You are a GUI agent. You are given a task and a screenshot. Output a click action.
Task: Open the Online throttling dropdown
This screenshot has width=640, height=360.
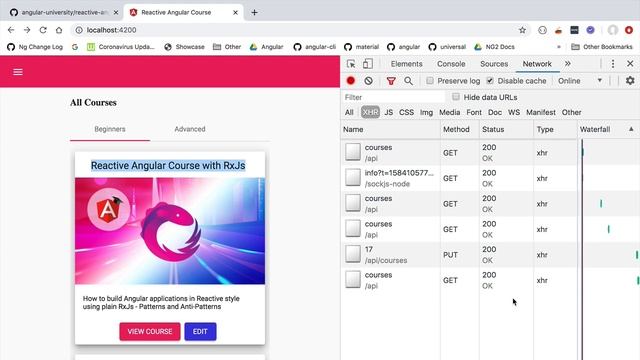[580, 81]
